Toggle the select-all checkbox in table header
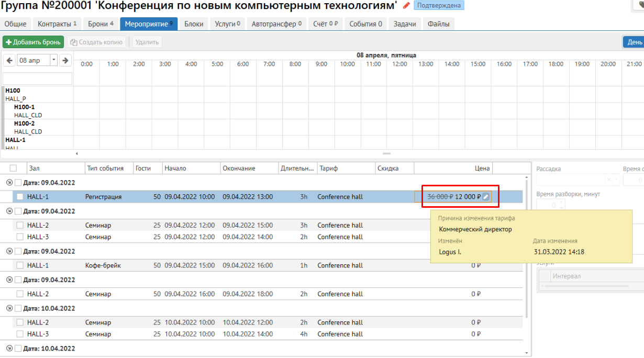The height and width of the screenshot is (358, 644). point(13,168)
